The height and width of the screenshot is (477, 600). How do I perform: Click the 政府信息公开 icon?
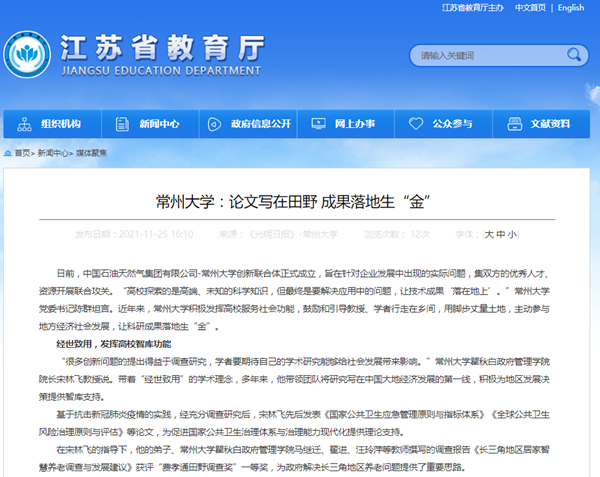[215, 125]
